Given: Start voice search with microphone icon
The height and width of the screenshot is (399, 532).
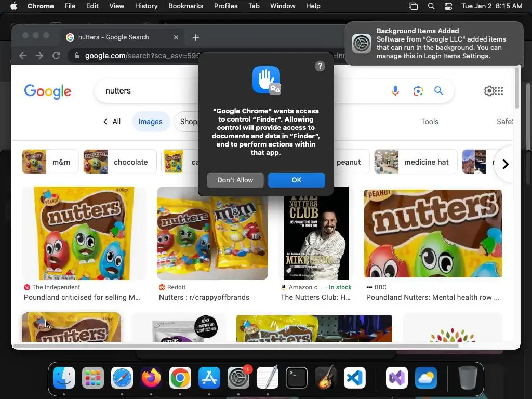Looking at the screenshot, I should 395,91.
